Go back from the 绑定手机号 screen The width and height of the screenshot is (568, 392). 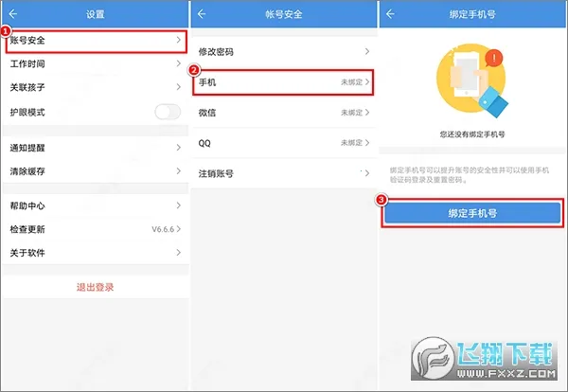tap(390, 14)
